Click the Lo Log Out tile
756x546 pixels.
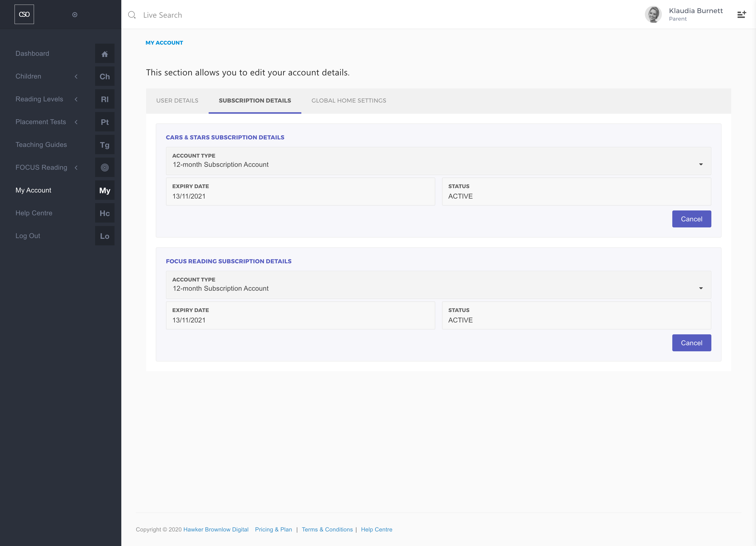[x=105, y=236]
